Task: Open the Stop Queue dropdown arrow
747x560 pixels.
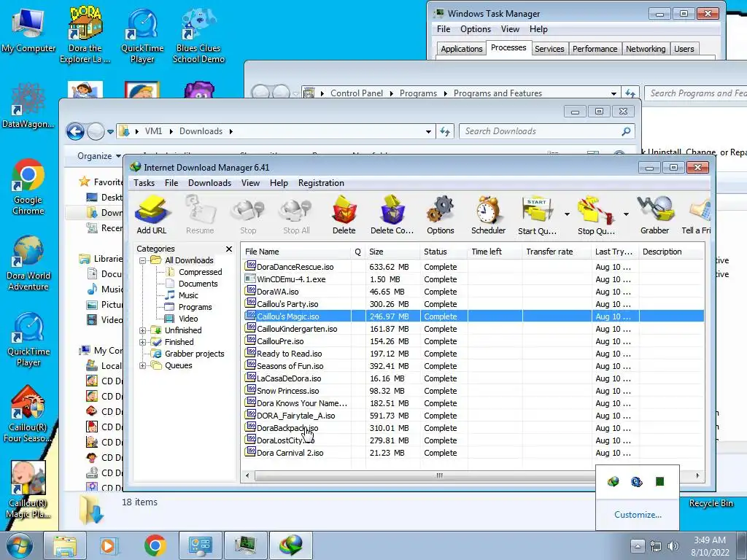Action: tap(626, 214)
